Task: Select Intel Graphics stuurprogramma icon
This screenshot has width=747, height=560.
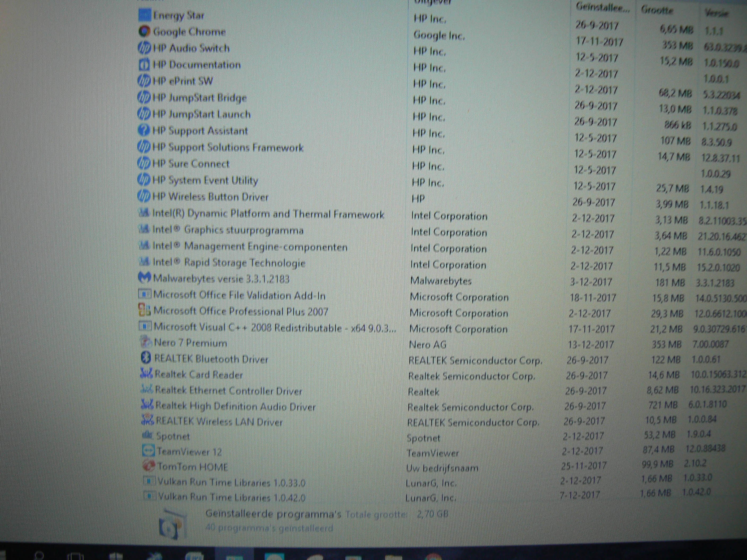Action: [x=144, y=229]
